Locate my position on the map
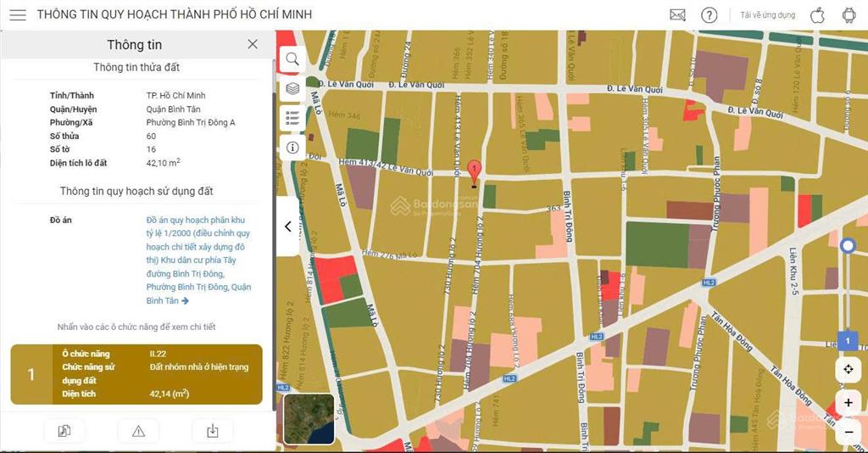The width and height of the screenshot is (868, 453). 848,369
